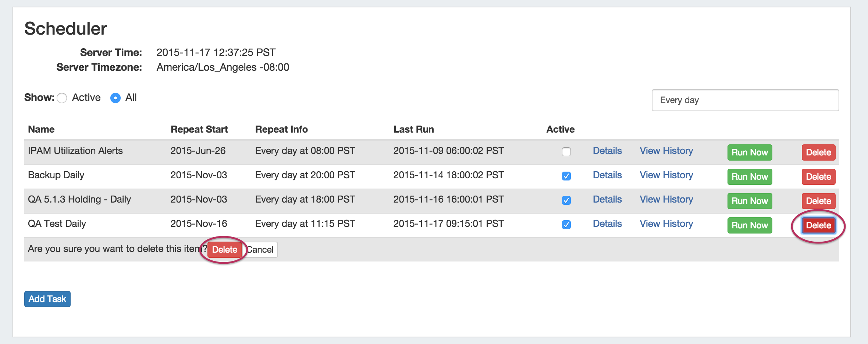Click Run Now for IPAM Utilization Alerts

pyautogui.click(x=750, y=152)
